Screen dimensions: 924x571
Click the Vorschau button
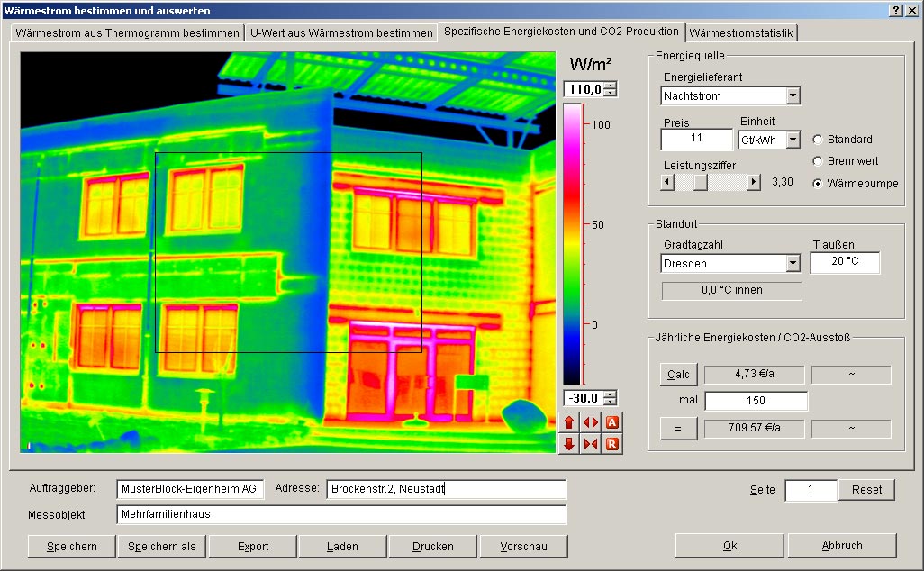(x=523, y=546)
